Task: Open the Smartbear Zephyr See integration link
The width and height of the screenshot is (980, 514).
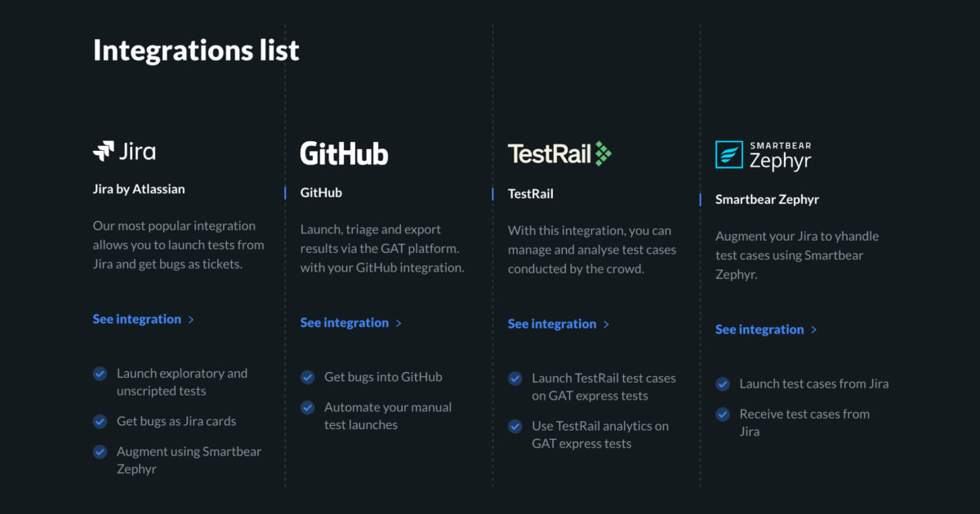Action: tap(761, 329)
